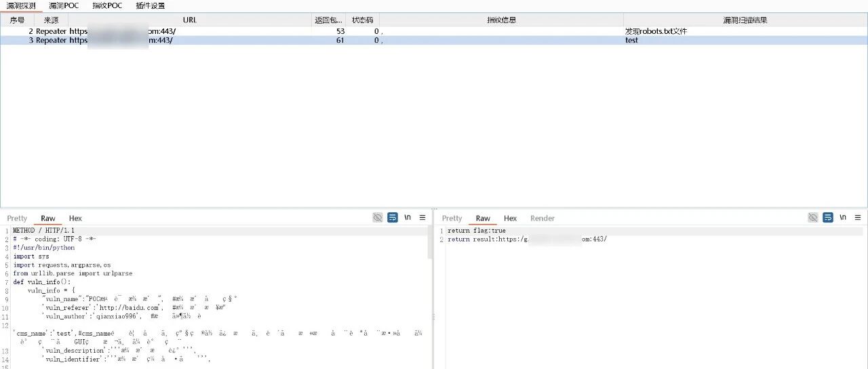Sort by 来源 column header
Image resolution: width=868 pixels, height=369 pixels.
tap(51, 20)
